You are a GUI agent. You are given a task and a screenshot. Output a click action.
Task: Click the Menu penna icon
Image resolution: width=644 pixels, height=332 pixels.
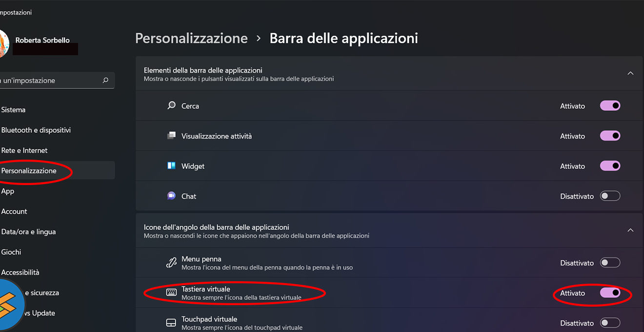171,263
